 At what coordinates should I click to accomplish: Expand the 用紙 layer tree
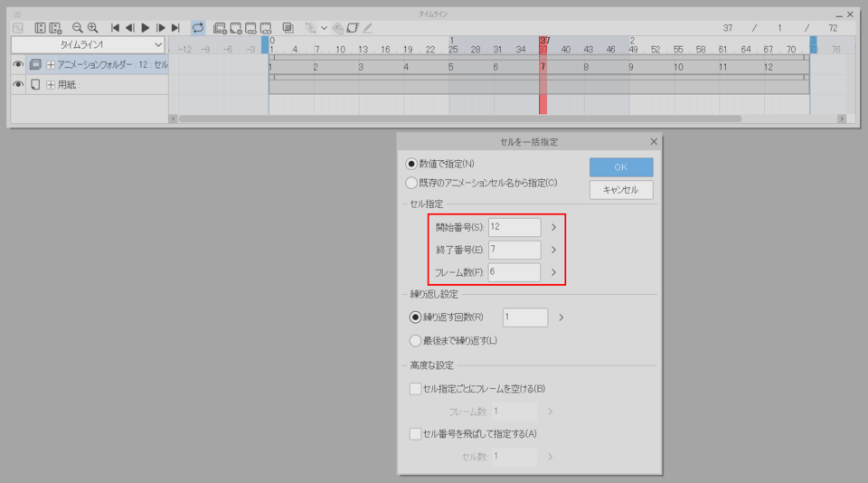51,85
